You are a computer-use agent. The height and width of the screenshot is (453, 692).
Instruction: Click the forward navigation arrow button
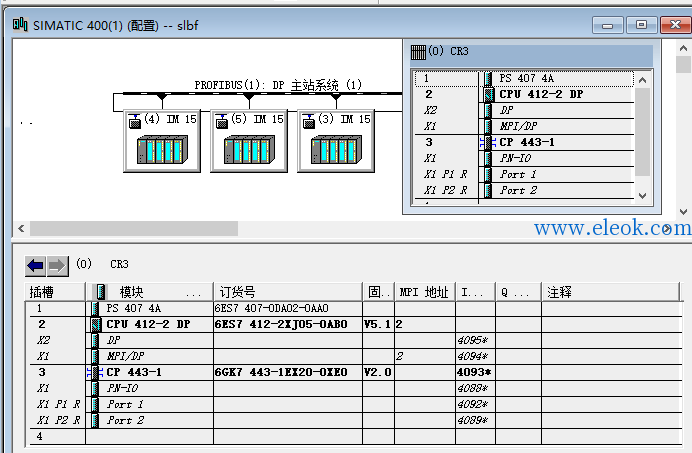point(57,266)
